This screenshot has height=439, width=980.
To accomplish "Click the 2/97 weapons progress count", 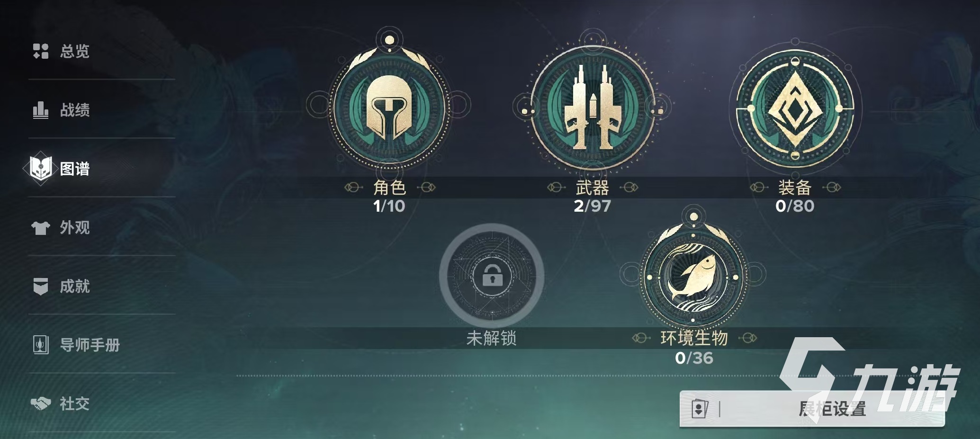I will click(592, 206).
